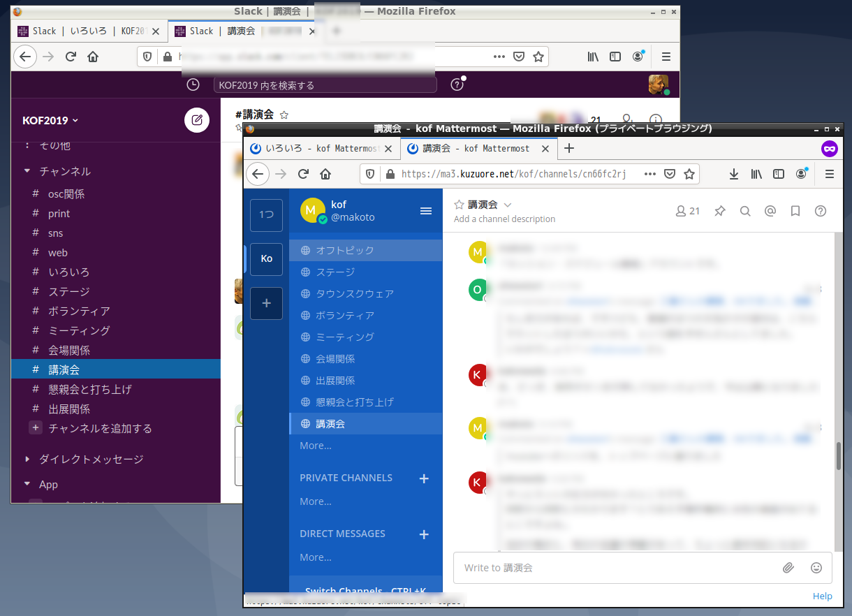Click the Mattermost message list scrollbar
The width and height of the screenshot is (852, 616).
(x=839, y=455)
